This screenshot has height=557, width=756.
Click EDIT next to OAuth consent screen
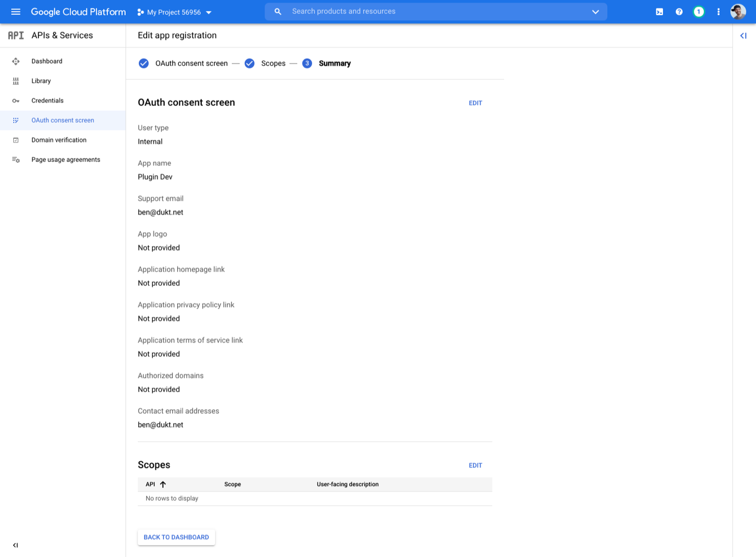coord(475,103)
